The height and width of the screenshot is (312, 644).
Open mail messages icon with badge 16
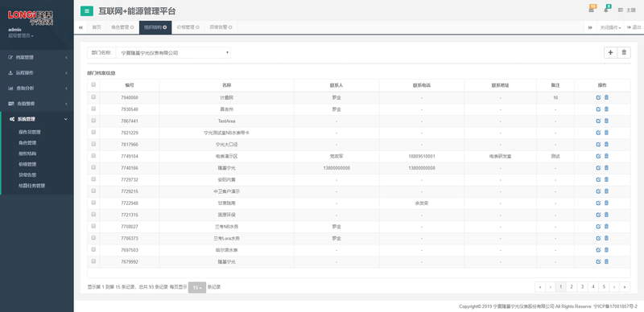592,10
